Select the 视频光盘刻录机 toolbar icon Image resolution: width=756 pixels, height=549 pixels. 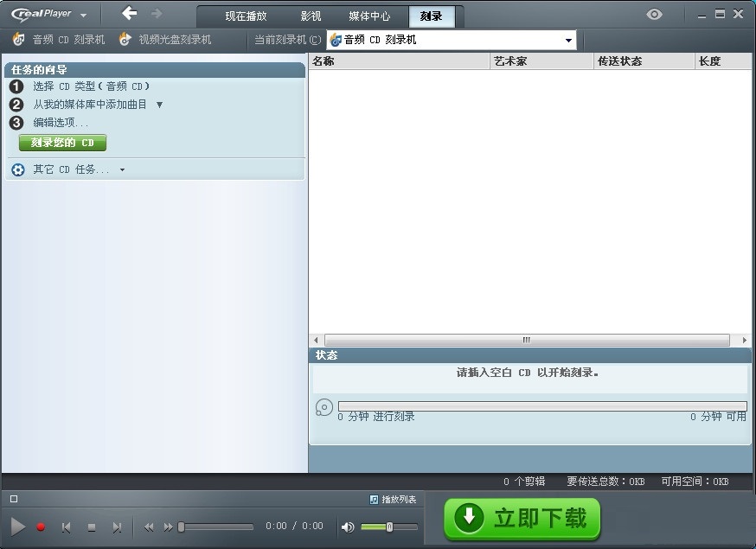(125, 39)
